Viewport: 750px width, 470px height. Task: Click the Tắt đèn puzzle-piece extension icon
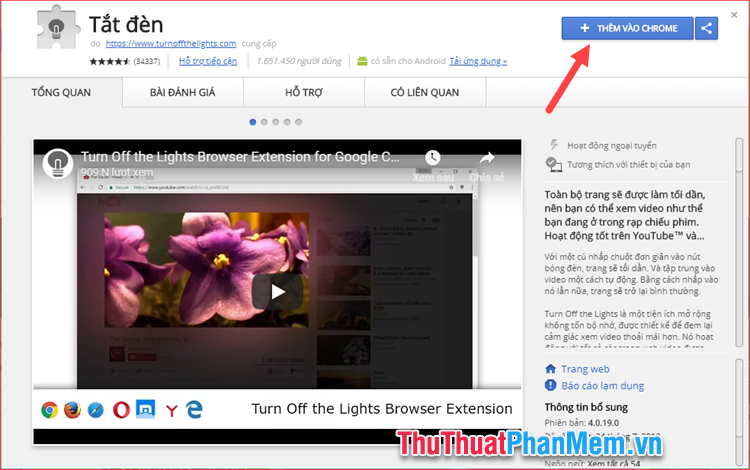click(x=58, y=27)
